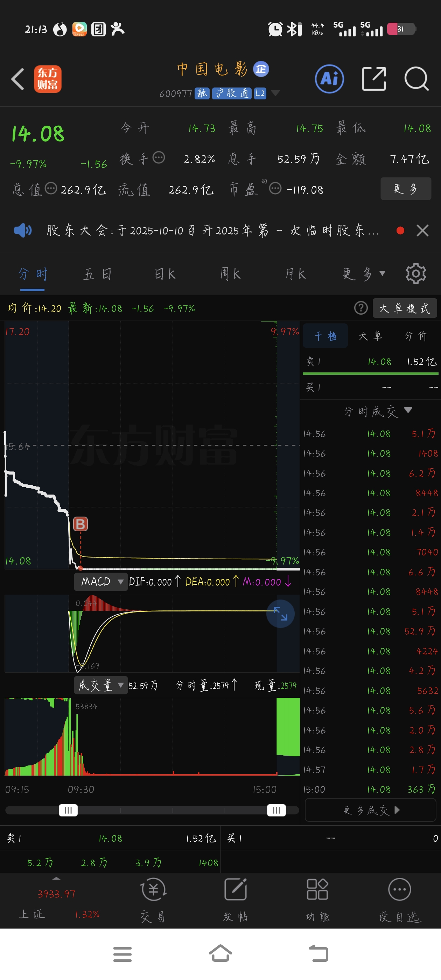
Task: Tap the battery indicator in status bar
Action: (401, 29)
